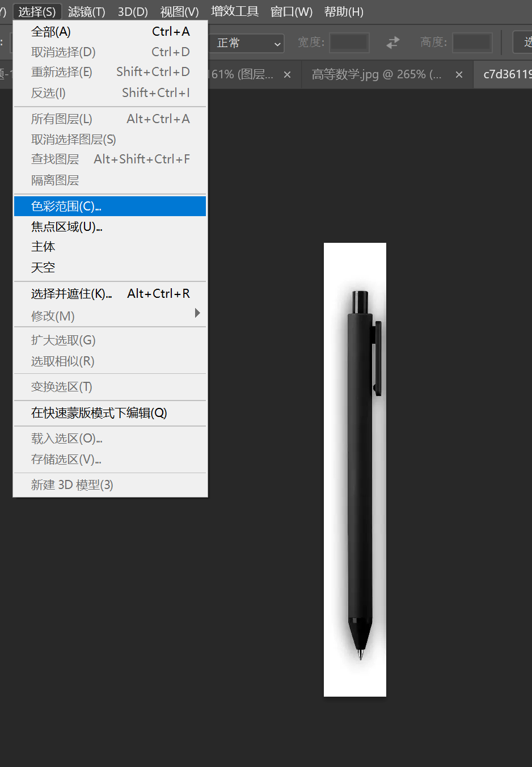Close the 高等数学.jpg document tab
Viewport: 532px width, 767px height.
459,74
